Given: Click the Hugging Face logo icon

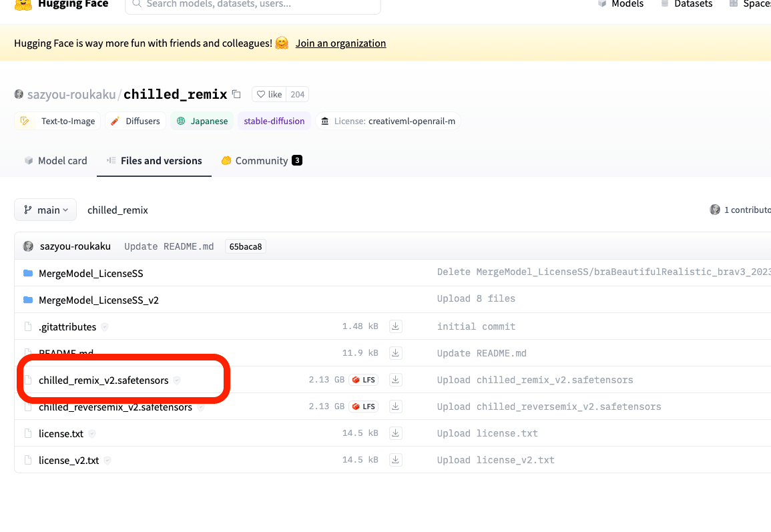Looking at the screenshot, I should 23,4.
